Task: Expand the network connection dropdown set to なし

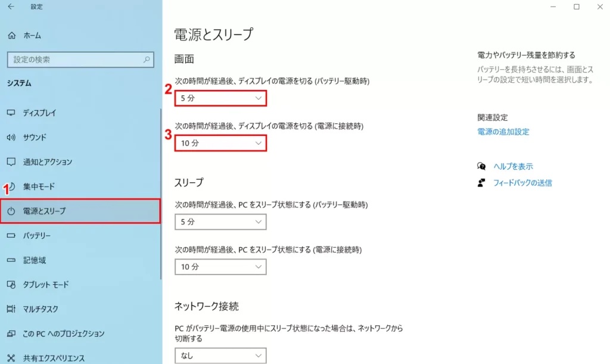Action: click(220, 356)
